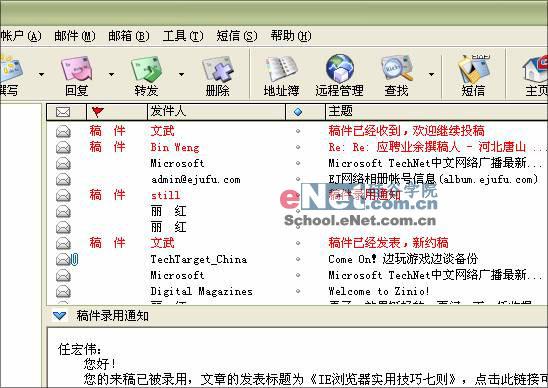Image resolution: width=548 pixels, height=388 pixels.
Task: Expand the dropdown arrow next to 转发
Action: (x=181, y=74)
